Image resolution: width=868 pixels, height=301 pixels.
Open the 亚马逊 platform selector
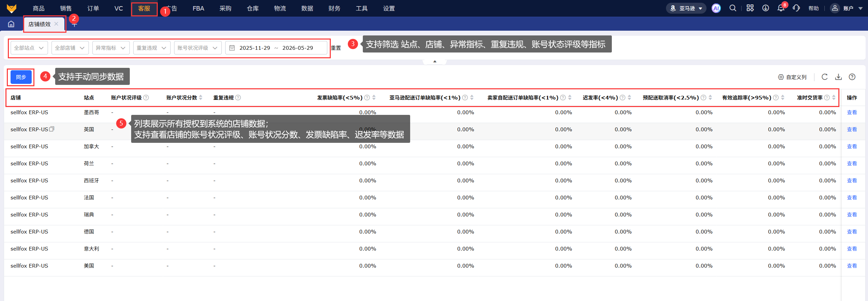(x=686, y=8)
